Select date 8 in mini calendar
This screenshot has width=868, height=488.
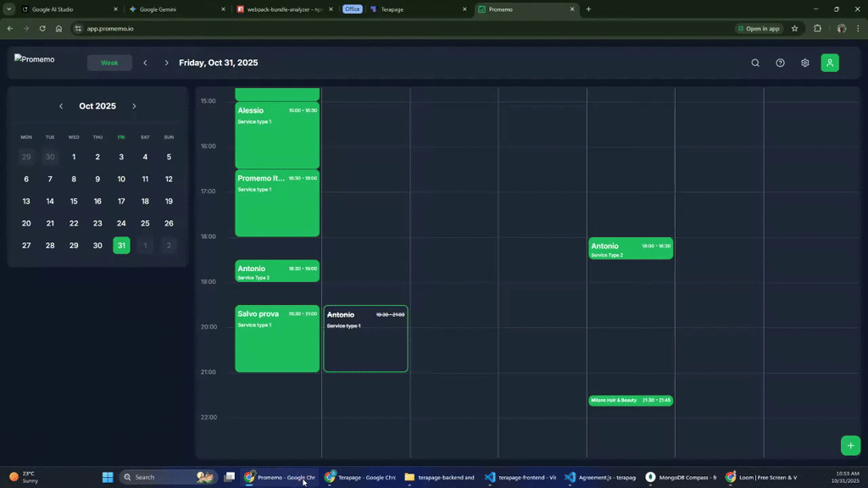click(74, 180)
